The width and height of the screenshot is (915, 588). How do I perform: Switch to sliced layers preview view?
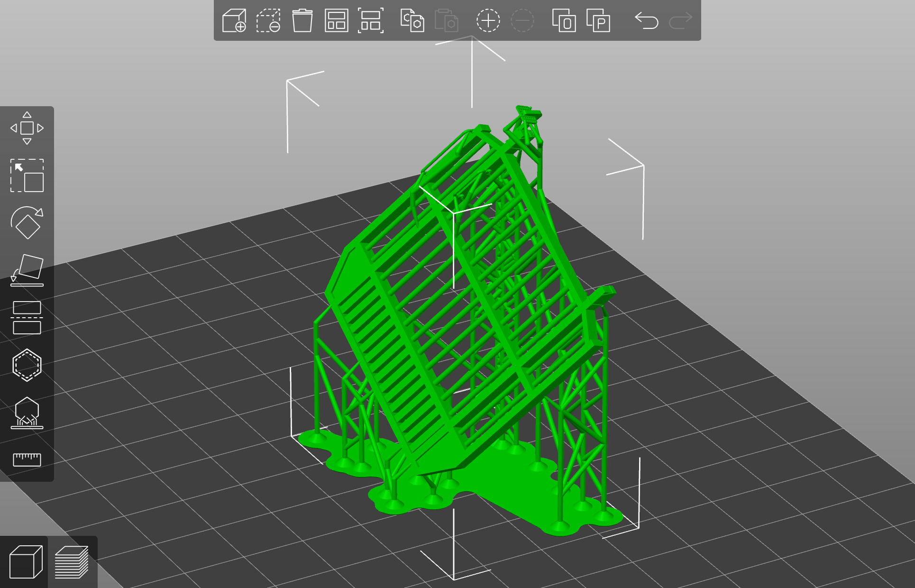[72, 562]
